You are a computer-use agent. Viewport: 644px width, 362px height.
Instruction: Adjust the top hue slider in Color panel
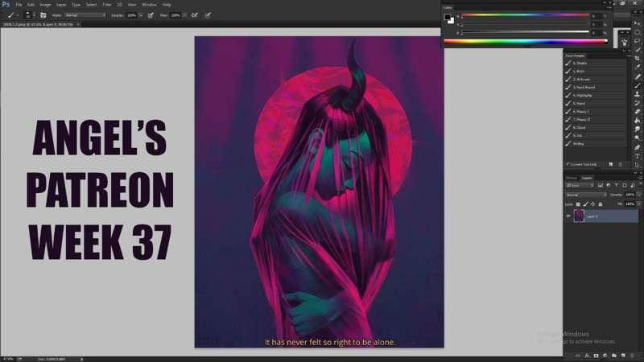[525, 15]
